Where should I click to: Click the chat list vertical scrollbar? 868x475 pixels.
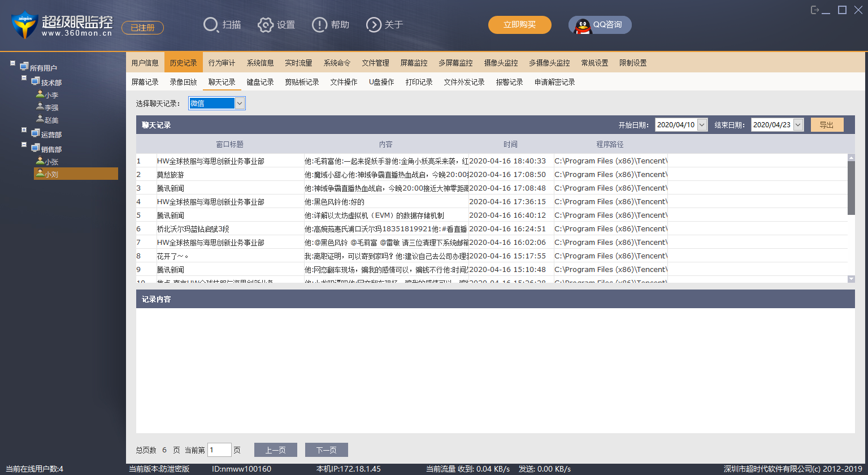pyautogui.click(x=851, y=188)
